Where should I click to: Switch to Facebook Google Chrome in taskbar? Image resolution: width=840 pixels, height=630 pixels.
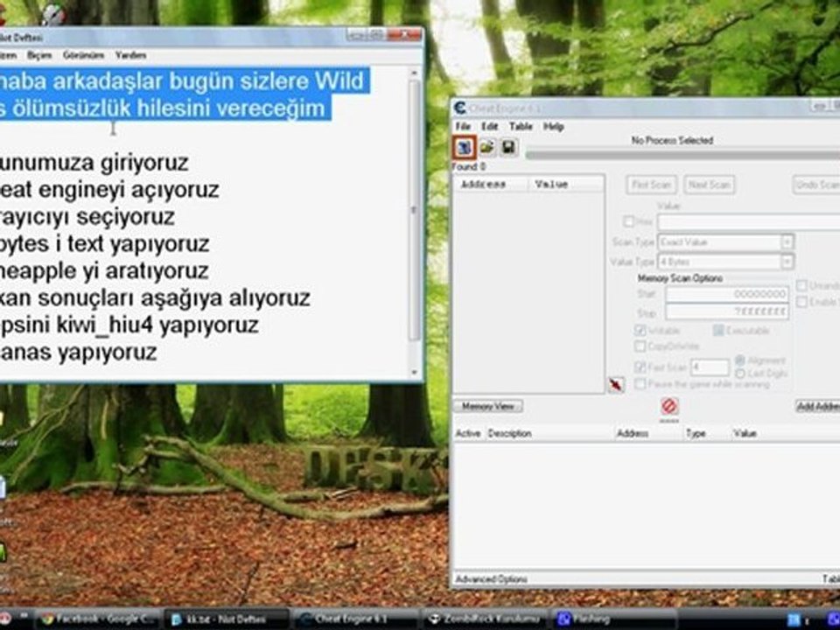click(98, 619)
